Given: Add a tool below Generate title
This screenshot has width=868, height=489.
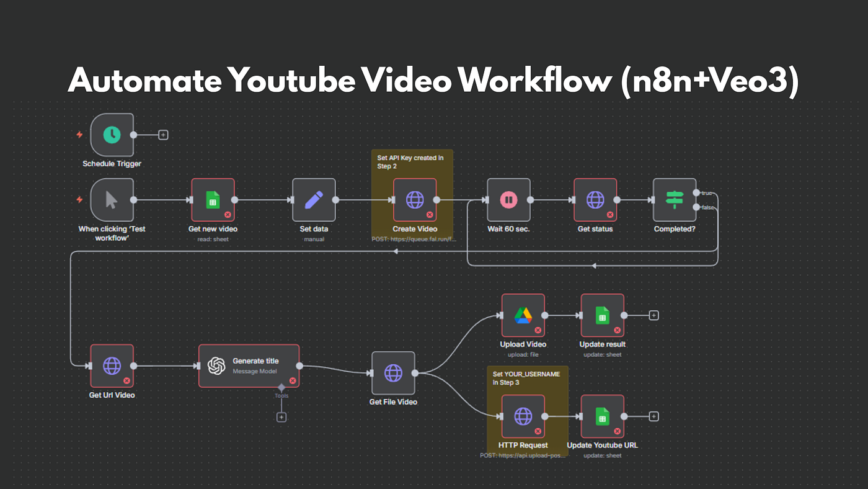Looking at the screenshot, I should point(281,416).
